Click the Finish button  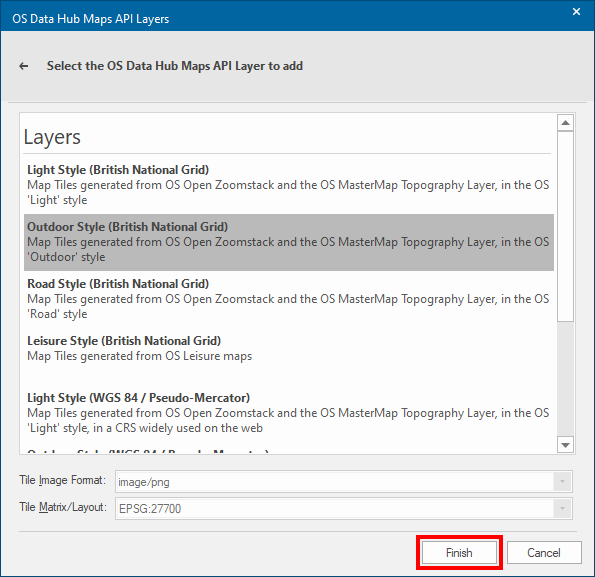[x=459, y=552]
